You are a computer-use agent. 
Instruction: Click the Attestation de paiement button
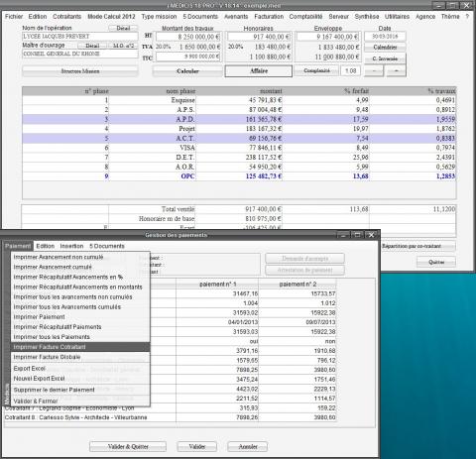[304, 271]
